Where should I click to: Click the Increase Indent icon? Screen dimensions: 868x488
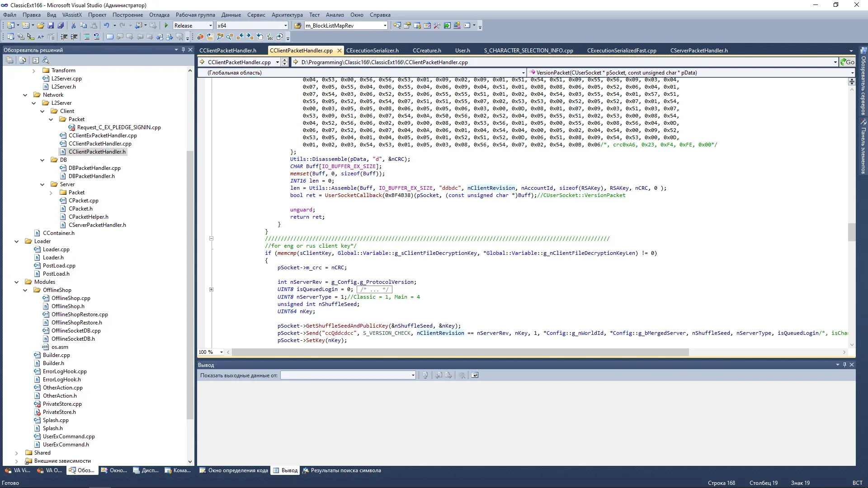click(x=74, y=37)
